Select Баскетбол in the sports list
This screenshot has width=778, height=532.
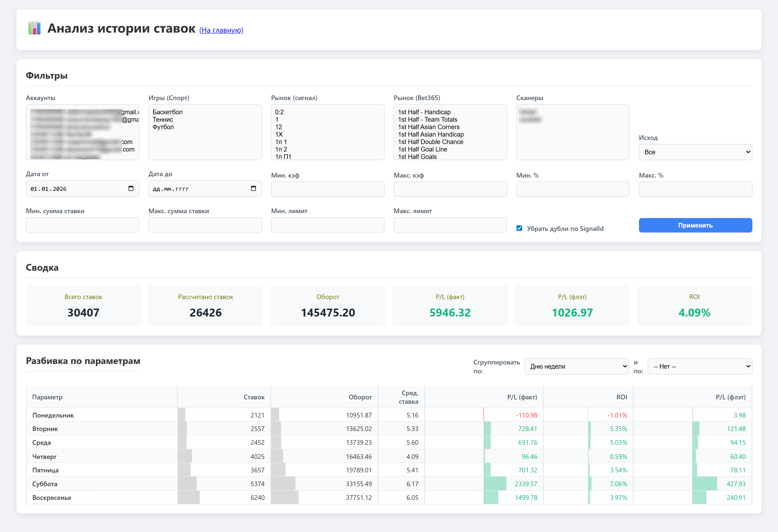pyautogui.click(x=168, y=112)
